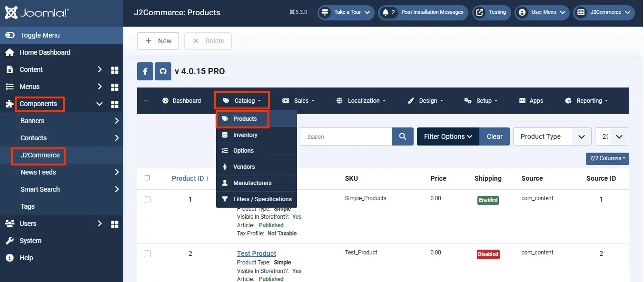Viewport: 644px width, 282px height.
Task: Click the magnifier search button
Action: coord(403,136)
